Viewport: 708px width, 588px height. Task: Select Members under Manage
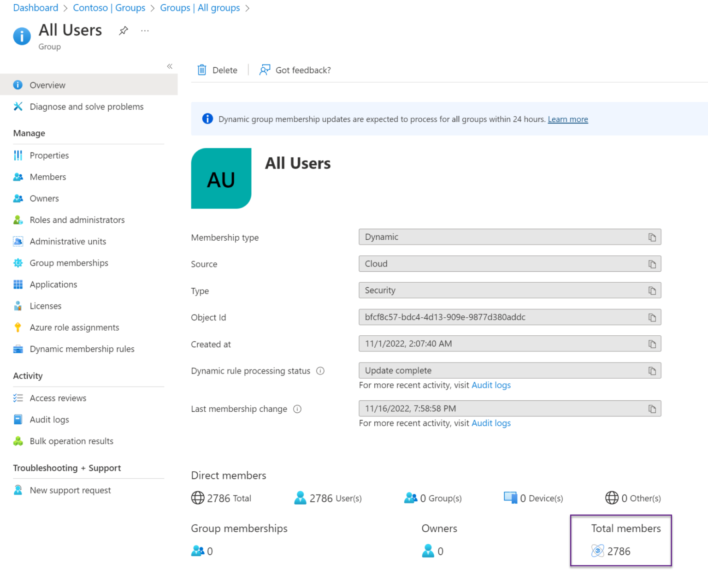pyautogui.click(x=47, y=177)
